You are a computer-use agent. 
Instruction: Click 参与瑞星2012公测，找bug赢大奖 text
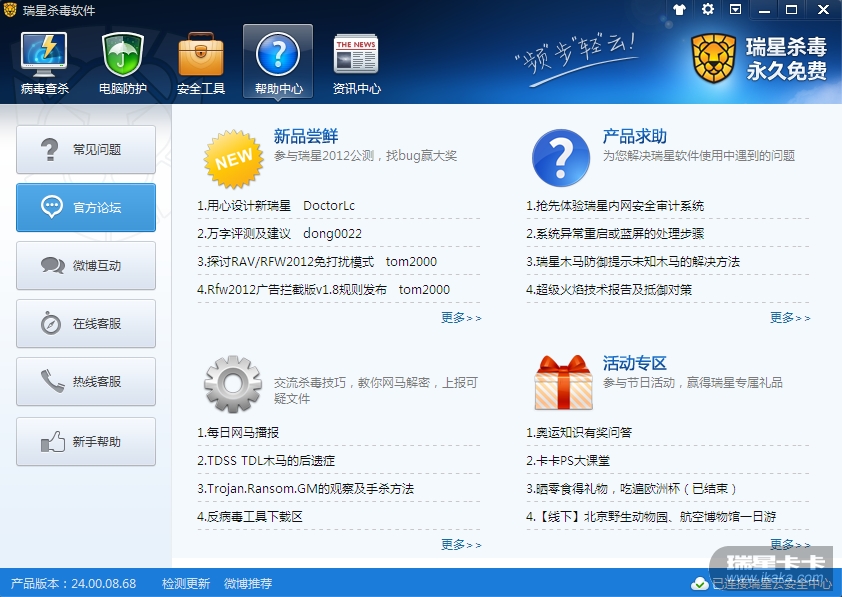click(365, 156)
